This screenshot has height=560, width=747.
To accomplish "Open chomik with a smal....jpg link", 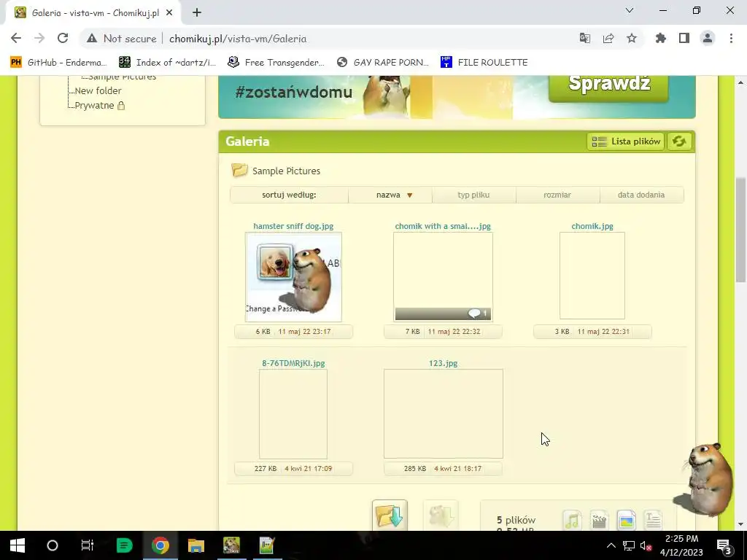I will click(x=443, y=226).
